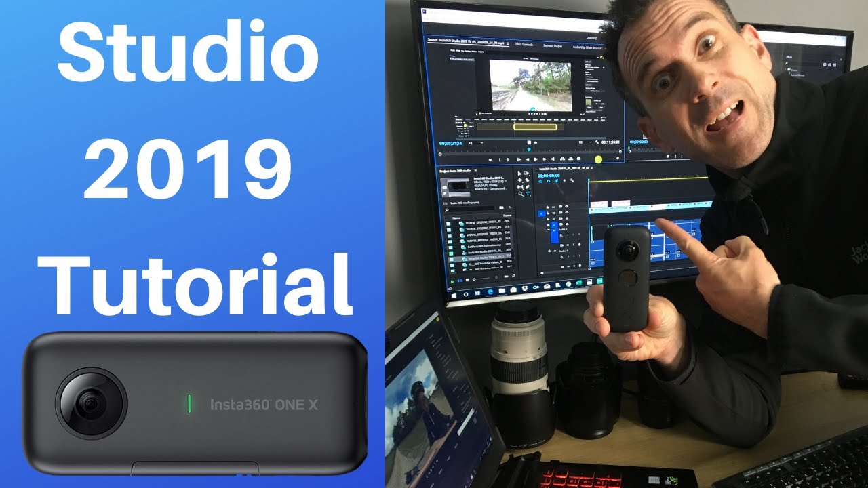This screenshot has height=488, width=868.
Task: Click the Project panel search field
Action: coord(470,209)
